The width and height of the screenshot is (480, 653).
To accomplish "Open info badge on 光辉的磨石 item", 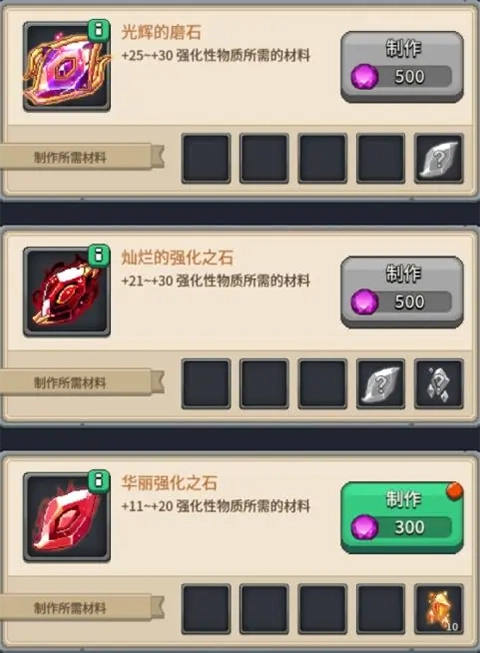I will pyautogui.click(x=99, y=30).
